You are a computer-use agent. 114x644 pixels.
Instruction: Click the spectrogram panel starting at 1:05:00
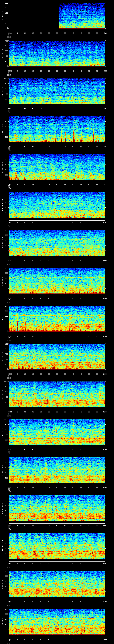tap(57, 54)
